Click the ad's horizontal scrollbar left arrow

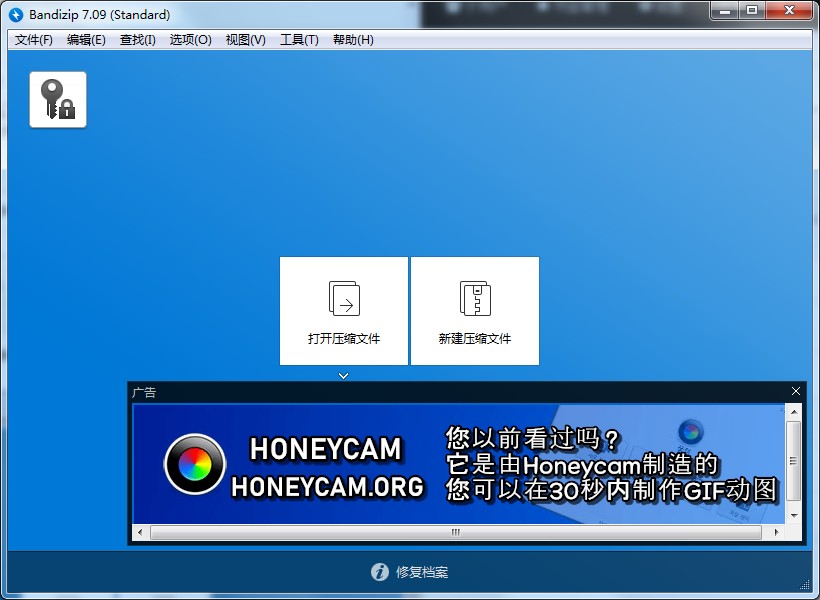(140, 532)
